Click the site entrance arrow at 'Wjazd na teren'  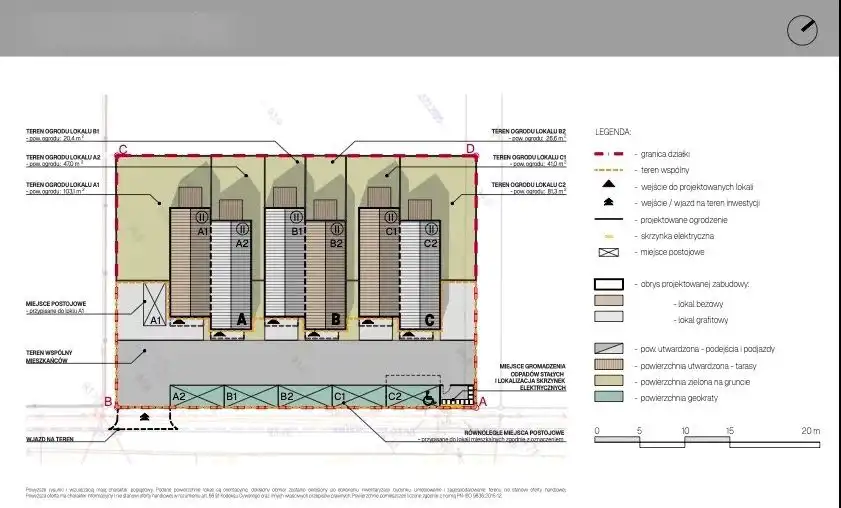click(147, 416)
